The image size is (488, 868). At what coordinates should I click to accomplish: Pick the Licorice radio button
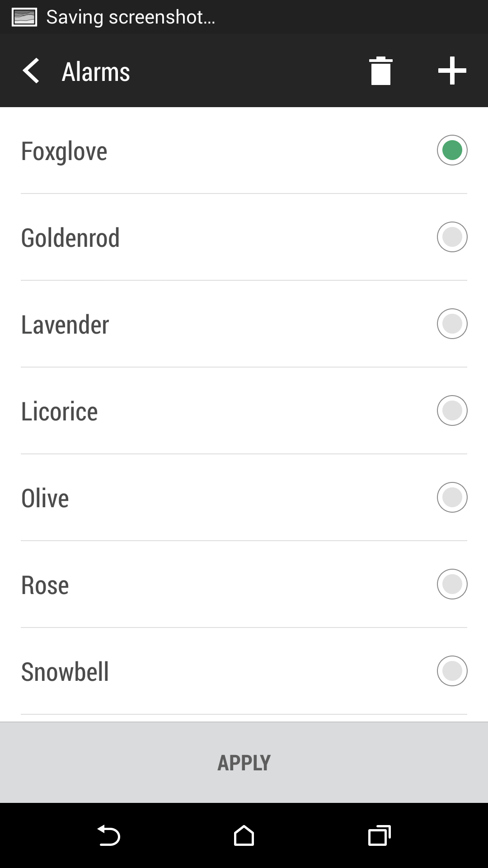[x=452, y=410]
